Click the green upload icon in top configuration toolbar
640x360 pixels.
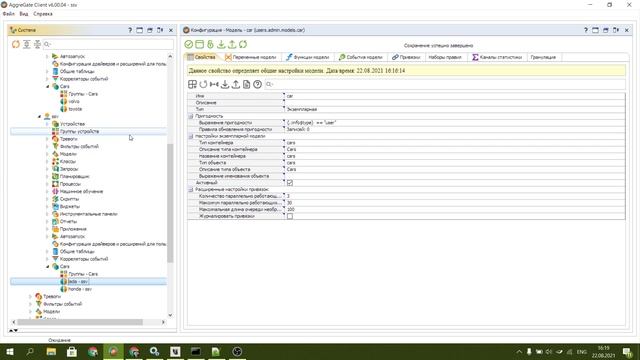(x=232, y=44)
